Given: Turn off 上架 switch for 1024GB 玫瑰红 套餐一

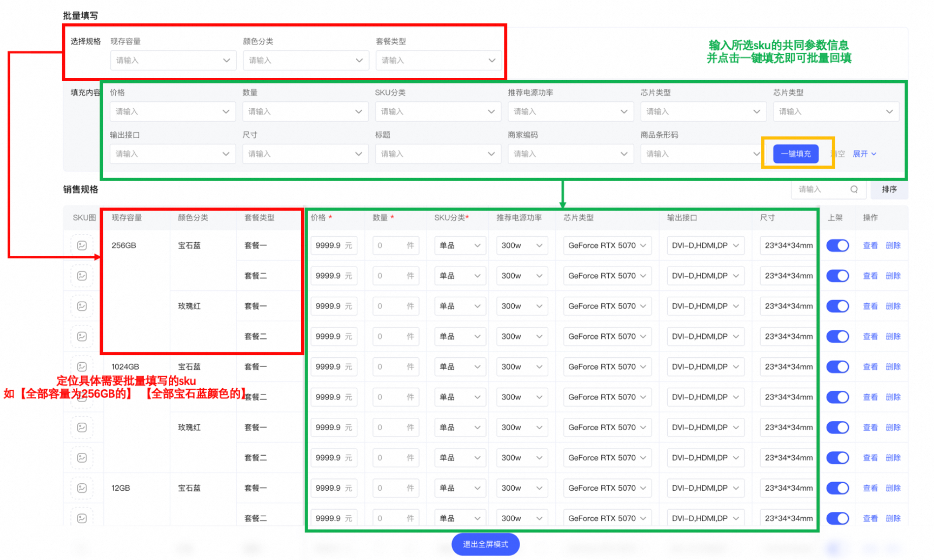Looking at the screenshot, I should pos(838,427).
